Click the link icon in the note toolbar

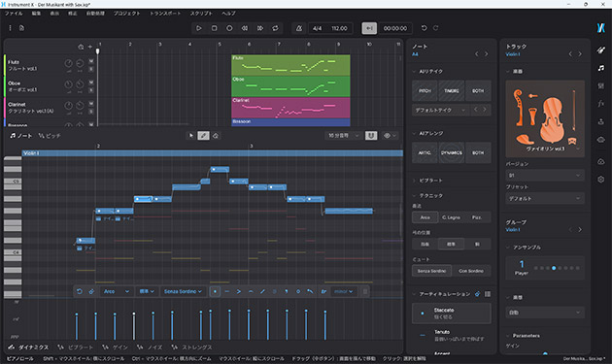point(91,291)
